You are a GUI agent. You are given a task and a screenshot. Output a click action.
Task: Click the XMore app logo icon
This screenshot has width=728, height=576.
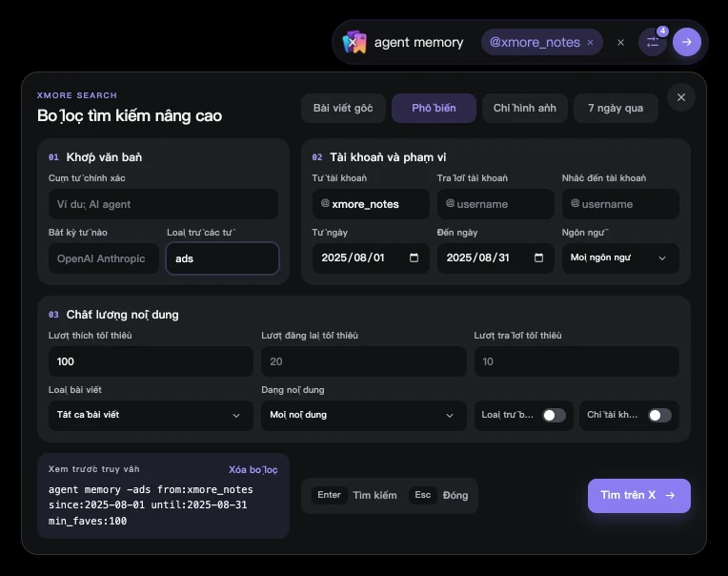354,42
